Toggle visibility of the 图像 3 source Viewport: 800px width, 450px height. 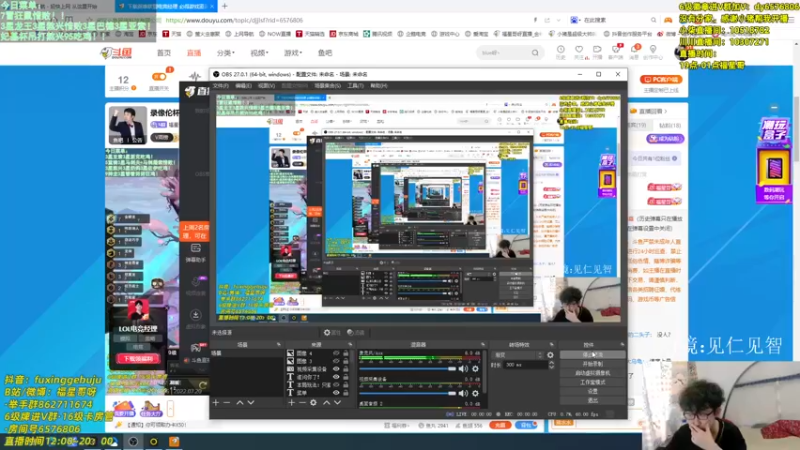pos(336,361)
